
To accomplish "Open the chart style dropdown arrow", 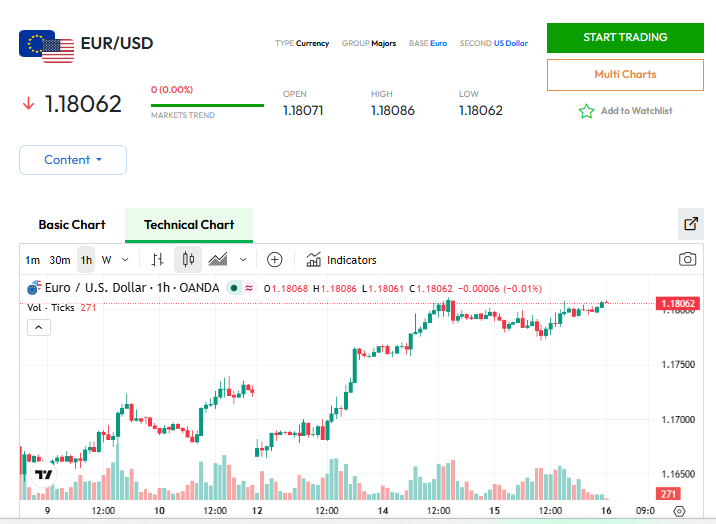I will pos(243,260).
